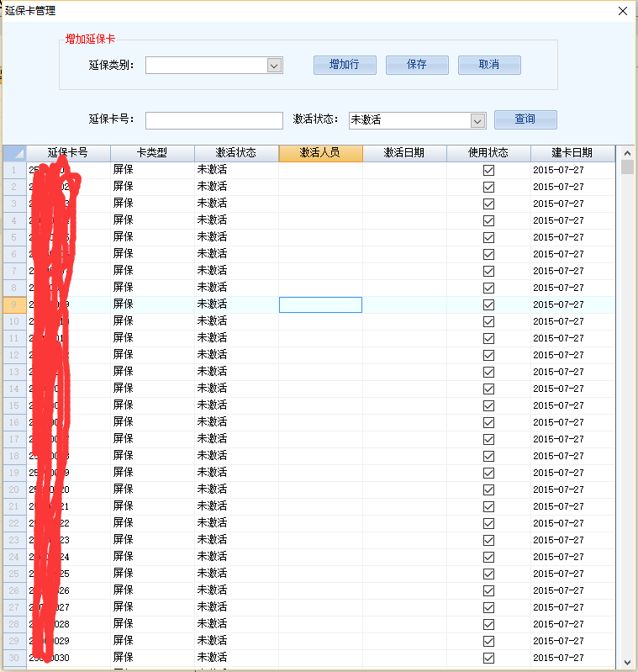Select the 建卡日期 column header

coord(572,153)
